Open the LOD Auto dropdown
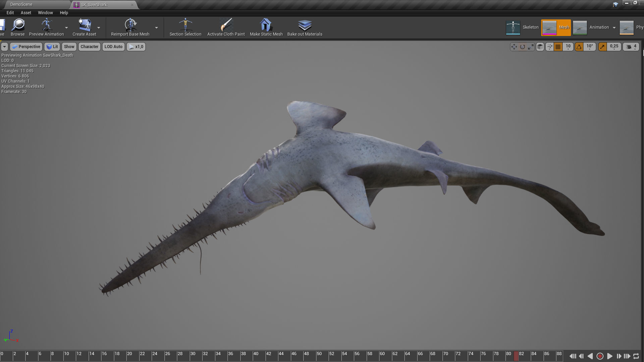Screen dimensions: 644x362 113,47
